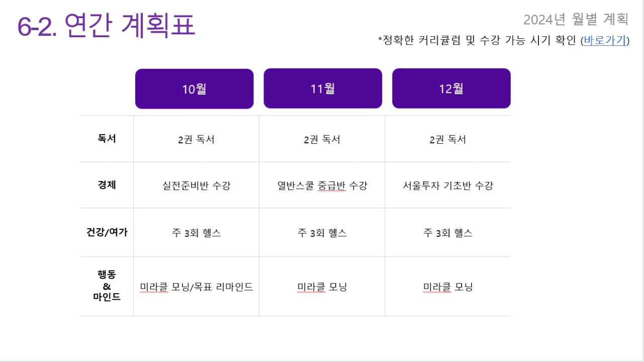Click 2권 독서 cell under 12월
Viewport: 644px width, 362px height.
point(448,139)
